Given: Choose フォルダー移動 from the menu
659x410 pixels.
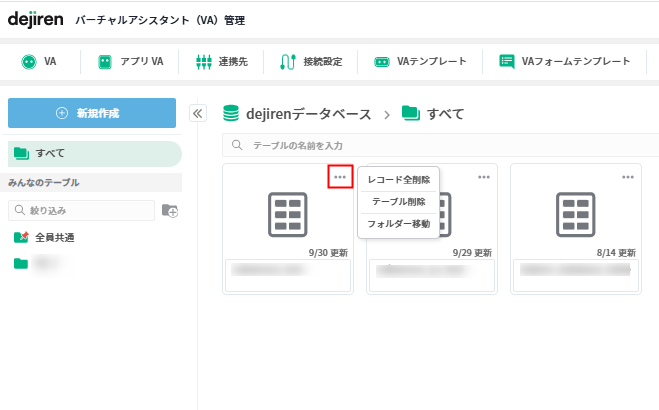Looking at the screenshot, I should coord(398,224).
